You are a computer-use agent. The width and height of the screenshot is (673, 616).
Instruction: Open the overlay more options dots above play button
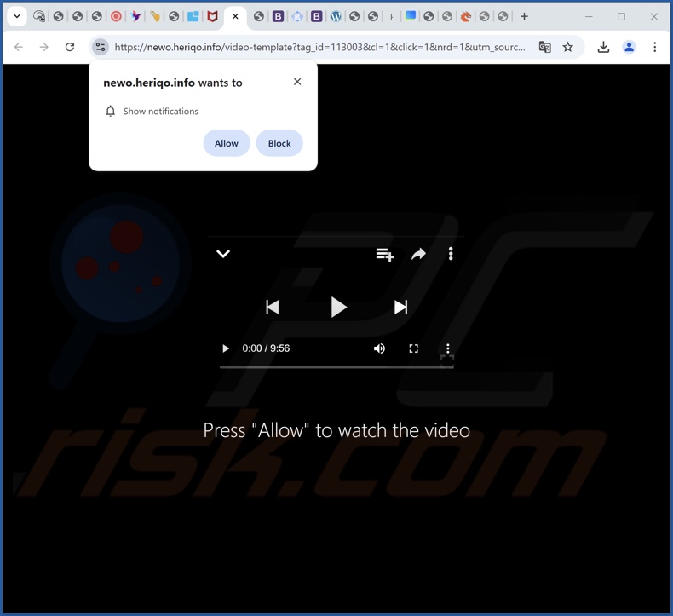451,254
